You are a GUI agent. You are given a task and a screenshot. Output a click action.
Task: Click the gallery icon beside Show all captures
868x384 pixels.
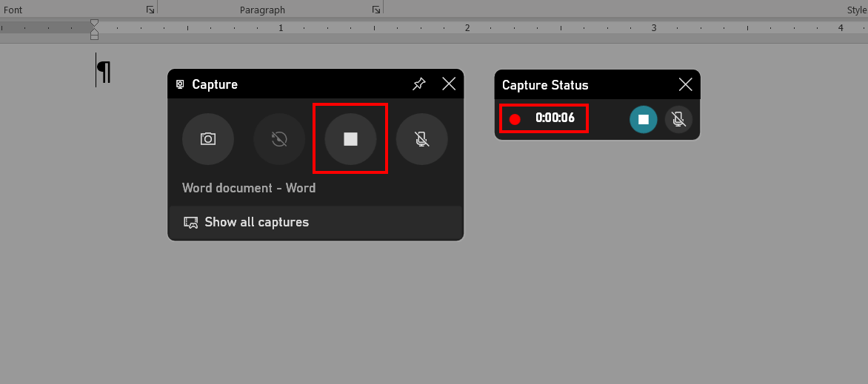coord(190,223)
